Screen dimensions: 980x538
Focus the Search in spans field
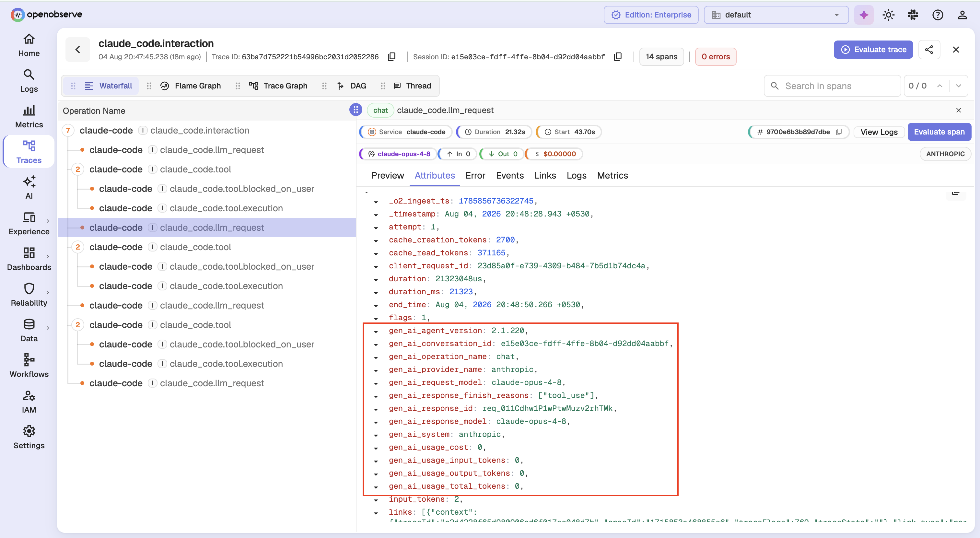click(x=833, y=86)
